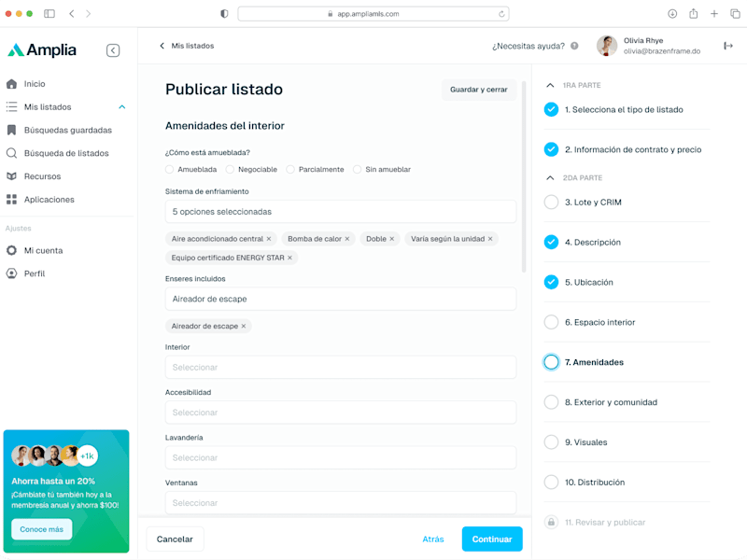The image size is (747, 560).
Task: Open Safari downloads icon
Action: tap(672, 14)
